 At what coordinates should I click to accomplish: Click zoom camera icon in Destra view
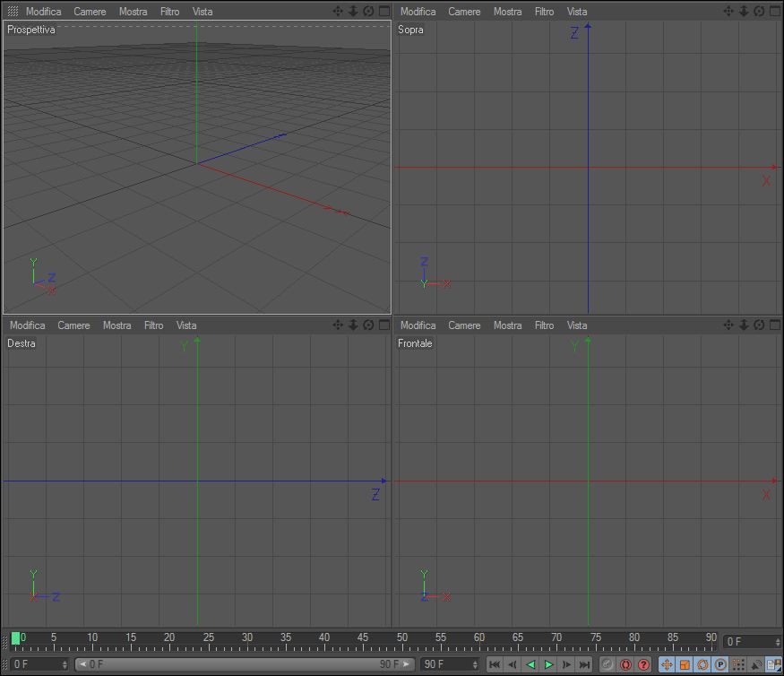[353, 325]
